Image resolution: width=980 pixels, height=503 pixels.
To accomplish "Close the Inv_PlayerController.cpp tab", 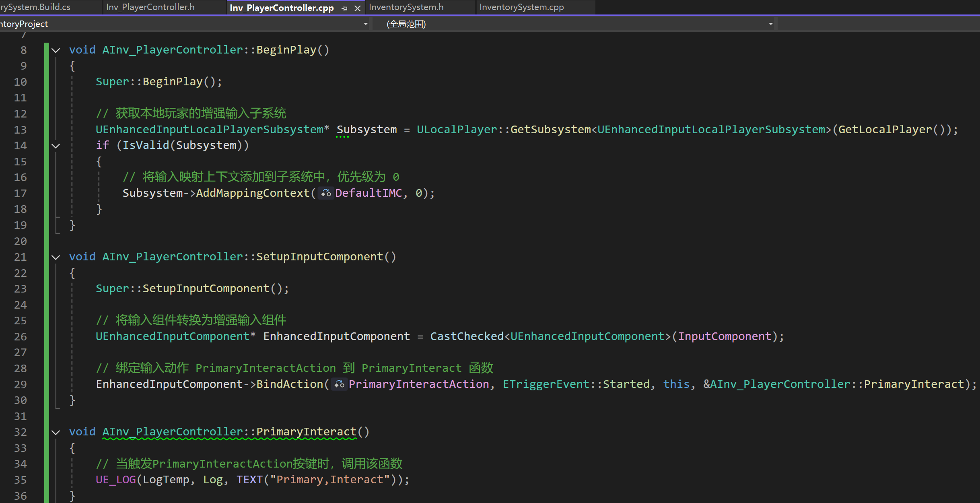I will [357, 8].
